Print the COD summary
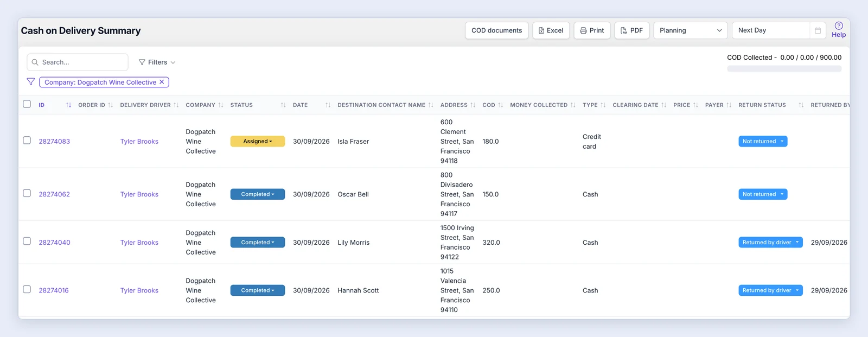The height and width of the screenshot is (337, 868). (592, 30)
